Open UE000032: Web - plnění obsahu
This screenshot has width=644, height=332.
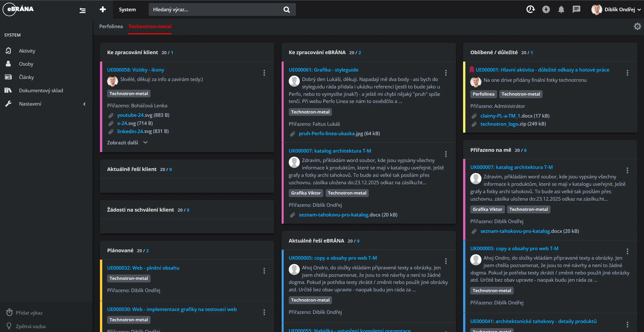(143, 268)
